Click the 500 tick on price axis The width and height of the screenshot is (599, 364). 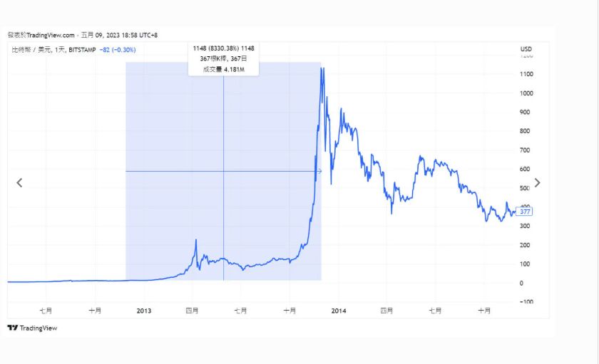(x=525, y=188)
